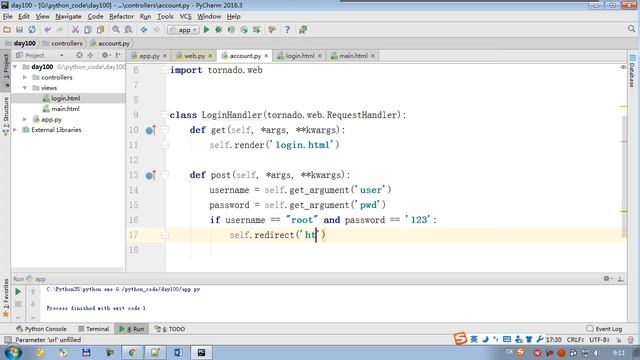Click the Replace toolbar icon
This screenshot has height=360, width=640.
pos(128,30)
